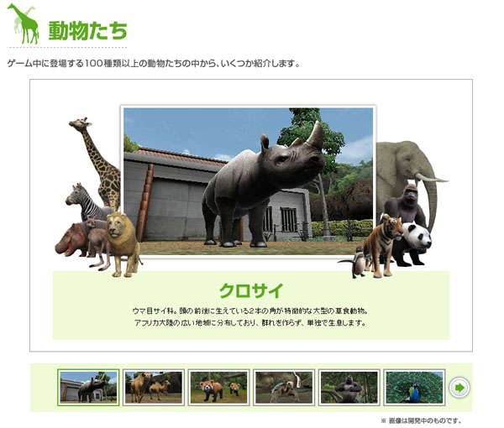Click the zebra figure on the left
This screenshot has height=428, width=504.
(x=82, y=201)
